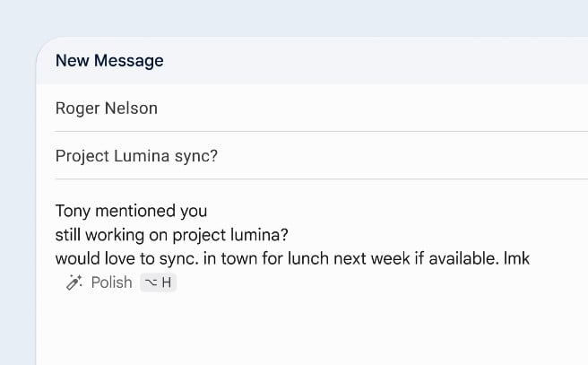Click the ⌥H shortcut chip beside Polish
588x365 pixels.
(159, 282)
